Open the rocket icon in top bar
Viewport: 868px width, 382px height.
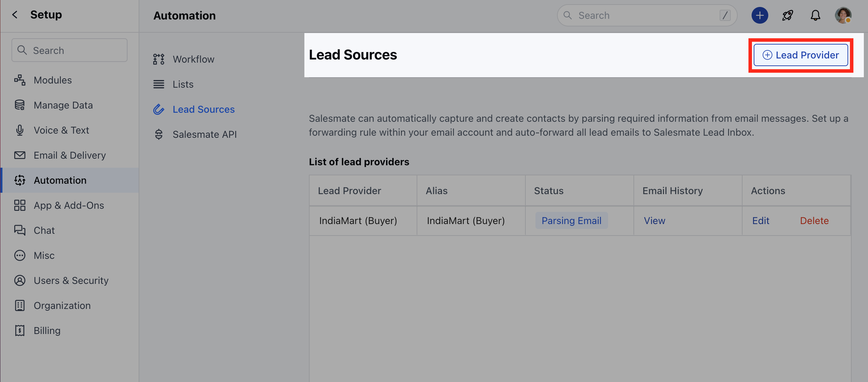(x=787, y=15)
